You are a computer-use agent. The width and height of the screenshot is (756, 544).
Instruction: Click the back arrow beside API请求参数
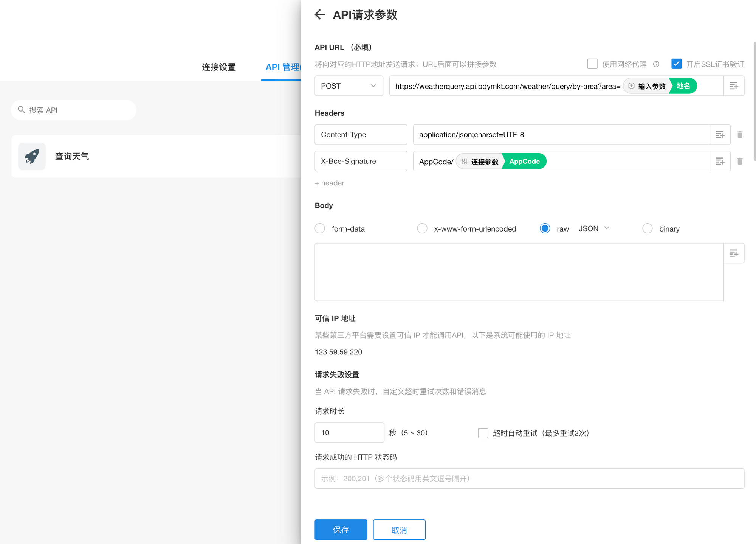(320, 14)
